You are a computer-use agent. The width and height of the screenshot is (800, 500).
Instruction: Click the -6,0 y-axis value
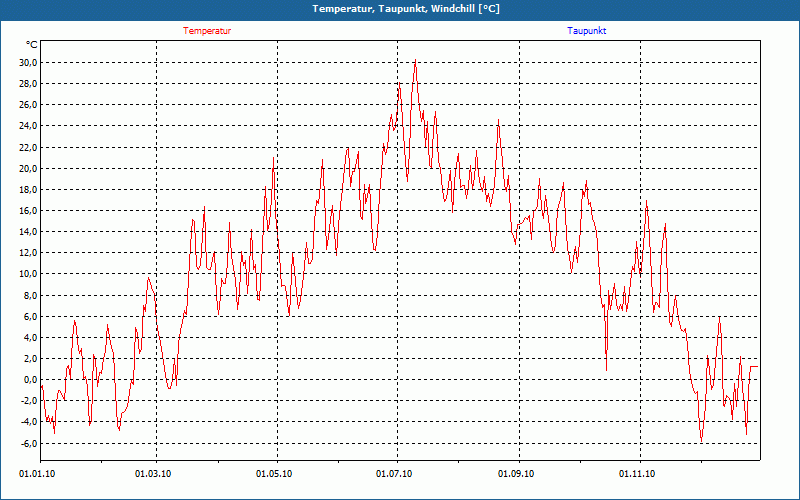pos(29,443)
